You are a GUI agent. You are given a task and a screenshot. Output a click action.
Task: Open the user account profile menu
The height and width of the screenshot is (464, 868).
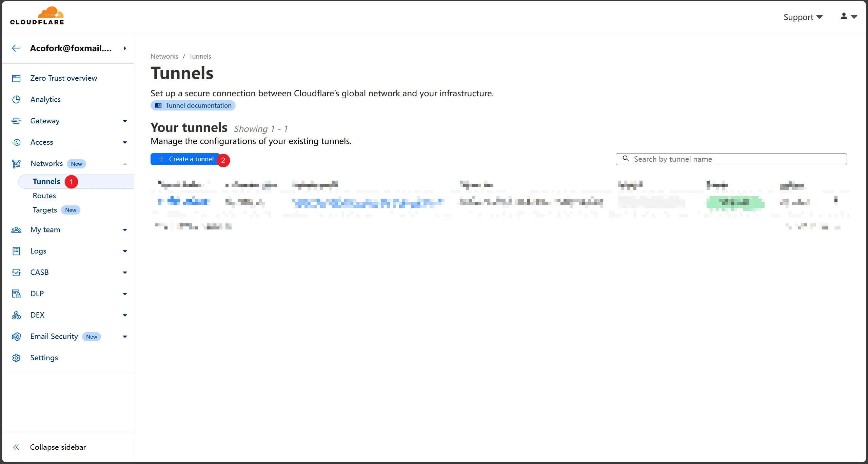click(848, 16)
